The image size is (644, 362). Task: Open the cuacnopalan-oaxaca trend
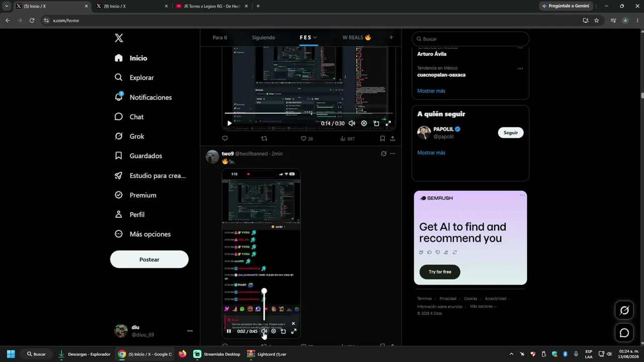(441, 74)
